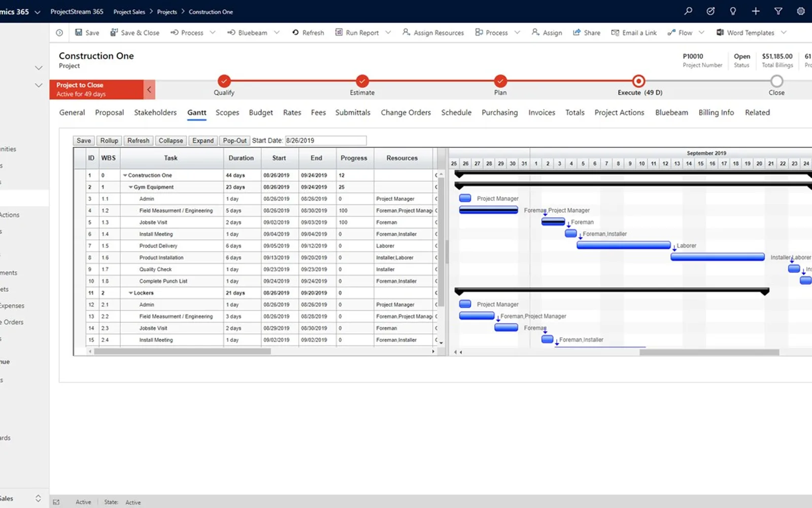Open the search magnifier in top bar

tap(688, 11)
